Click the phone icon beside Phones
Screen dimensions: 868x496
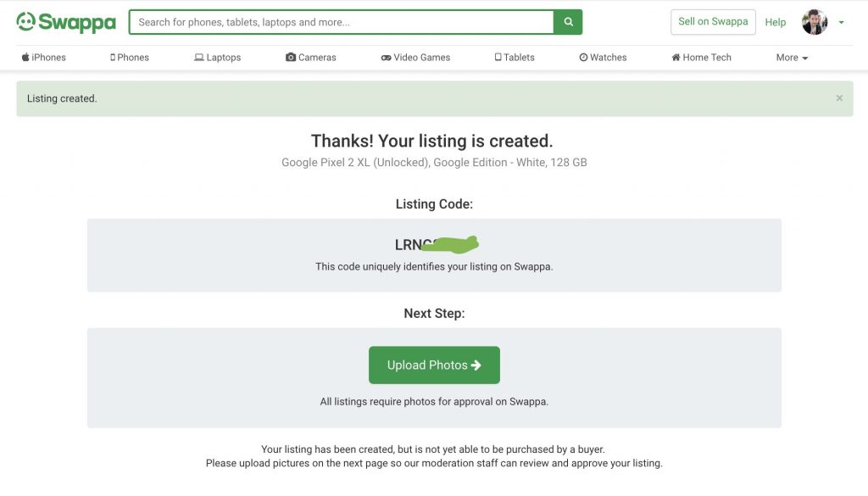pyautogui.click(x=113, y=58)
